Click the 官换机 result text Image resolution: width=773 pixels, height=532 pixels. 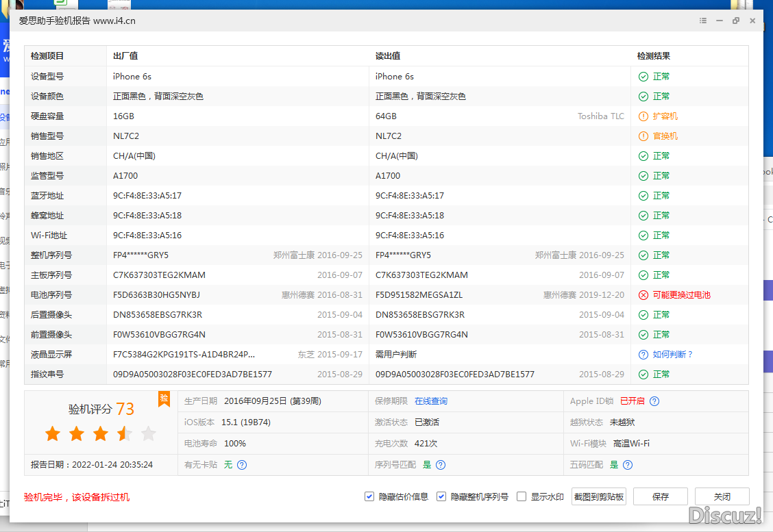[x=665, y=136]
